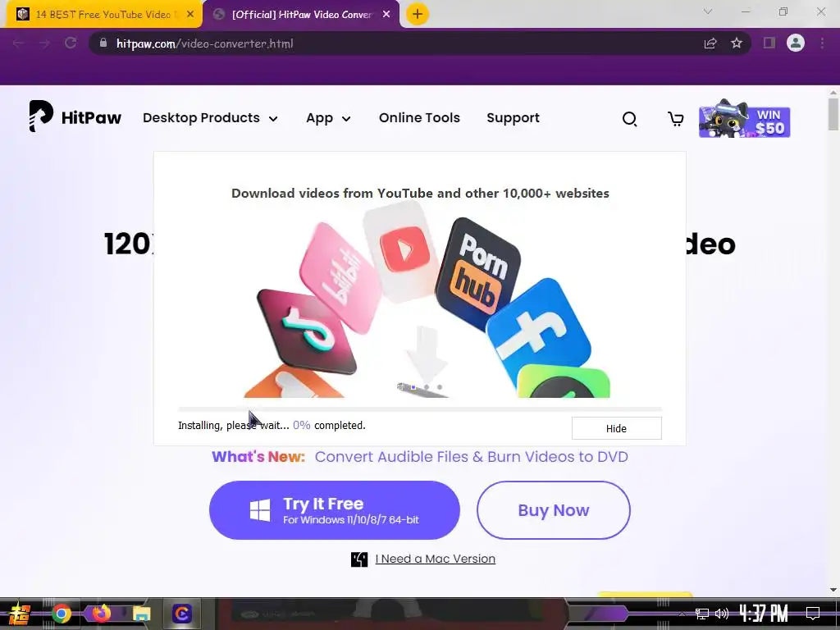The height and width of the screenshot is (630, 840).
Task: Switch to the 14 BEST Free YouTube Video tab
Action: pos(103,15)
